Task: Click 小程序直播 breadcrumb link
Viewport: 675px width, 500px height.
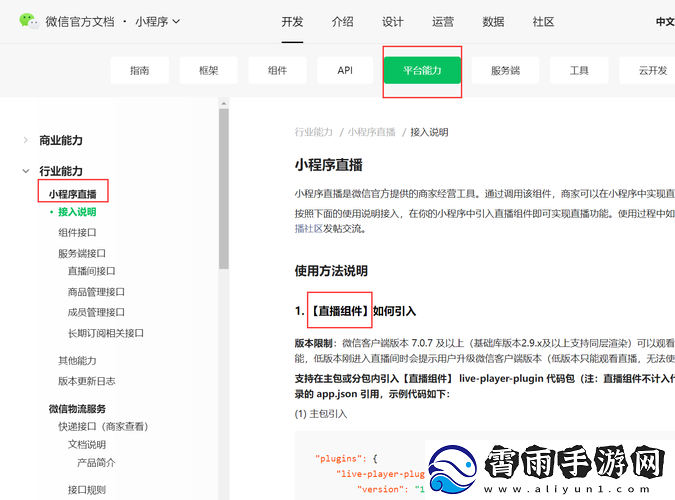Action: click(372, 132)
